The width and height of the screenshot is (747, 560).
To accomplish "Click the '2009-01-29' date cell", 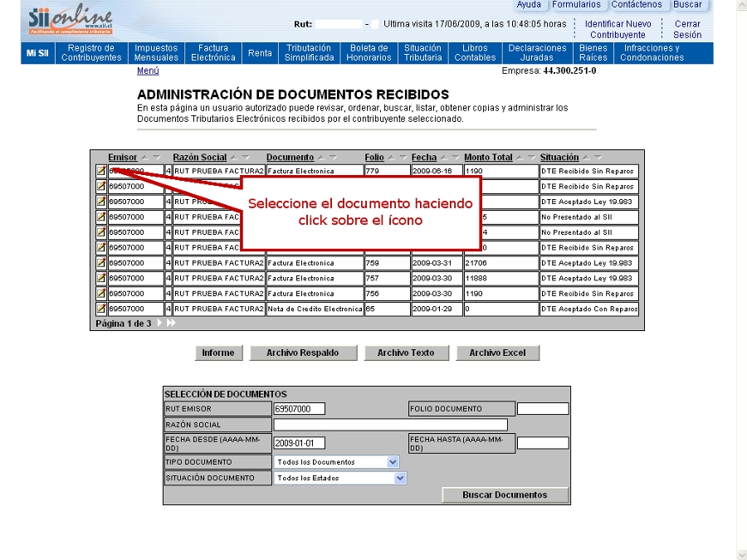I will click(x=437, y=309).
